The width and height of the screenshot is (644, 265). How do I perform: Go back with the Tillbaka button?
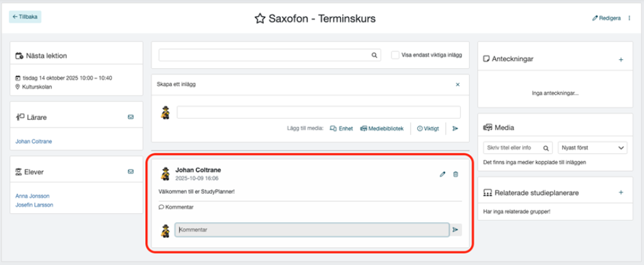pos(25,17)
